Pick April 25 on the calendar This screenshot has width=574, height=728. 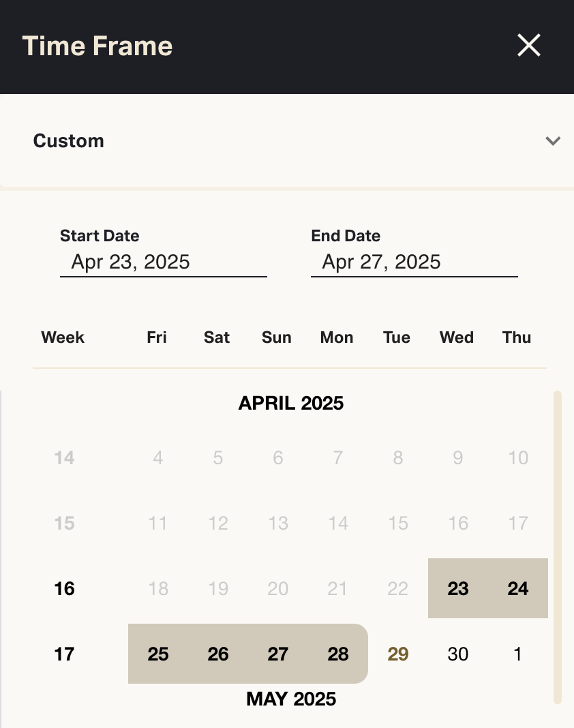click(x=158, y=654)
